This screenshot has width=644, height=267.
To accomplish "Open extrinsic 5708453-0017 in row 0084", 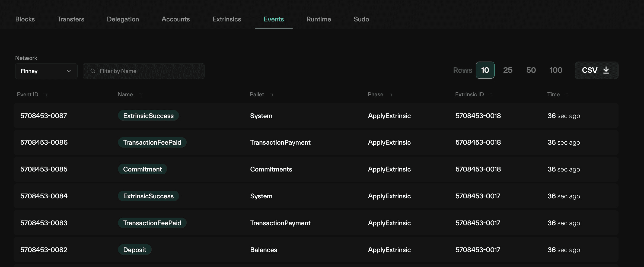I will (478, 196).
